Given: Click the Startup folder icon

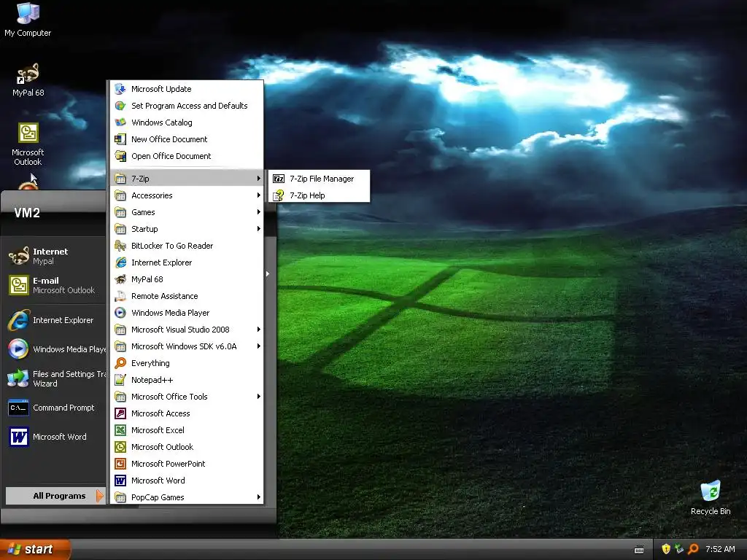Looking at the screenshot, I should (120, 229).
